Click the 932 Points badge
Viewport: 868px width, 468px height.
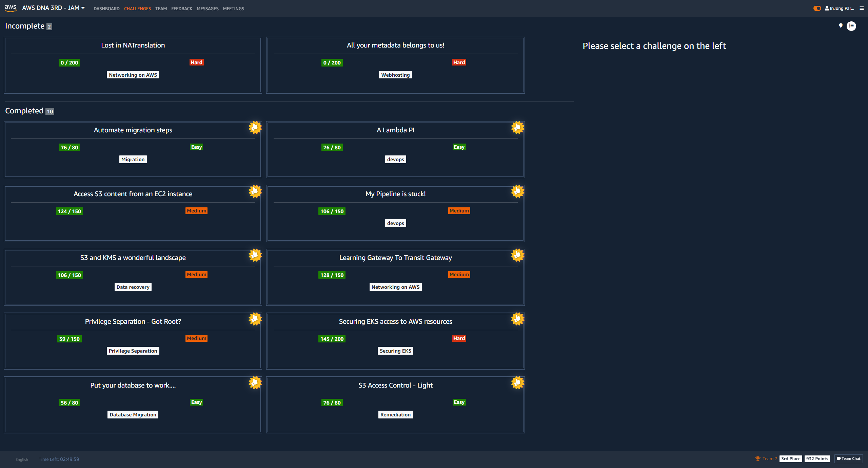[817, 458]
